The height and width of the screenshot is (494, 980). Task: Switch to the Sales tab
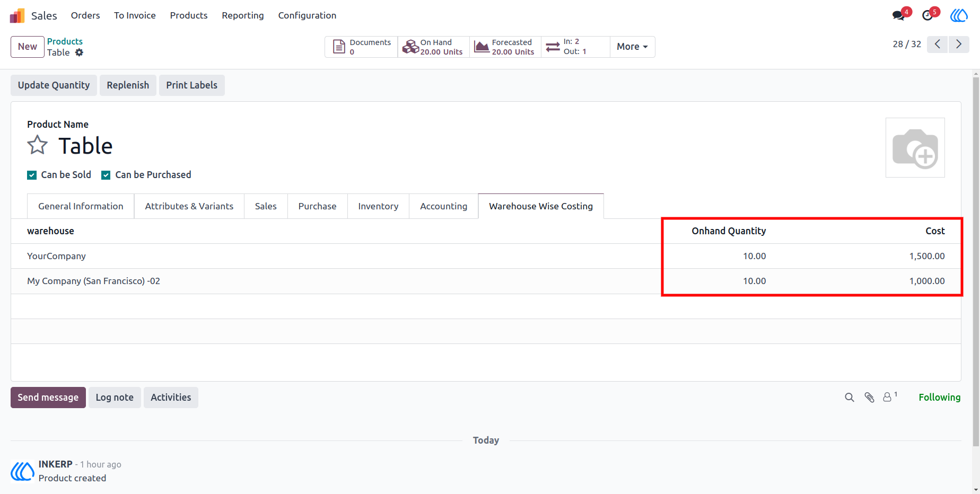click(x=266, y=206)
